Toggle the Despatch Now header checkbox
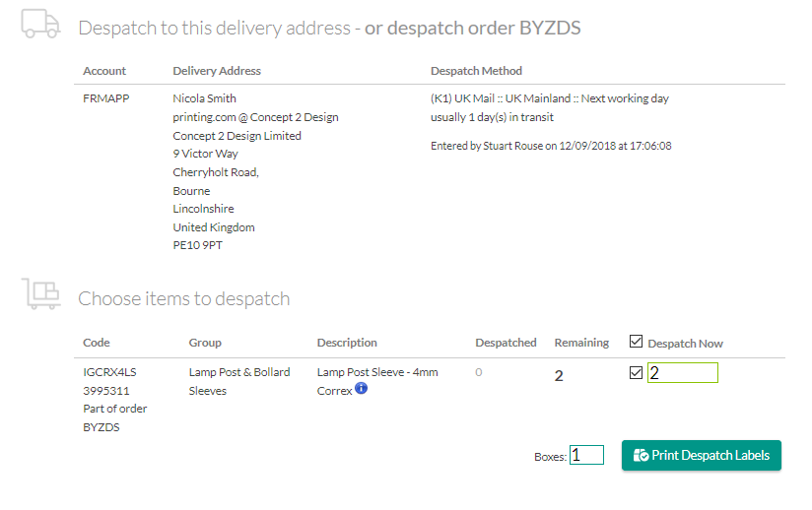This screenshot has width=812, height=510. 636,342
